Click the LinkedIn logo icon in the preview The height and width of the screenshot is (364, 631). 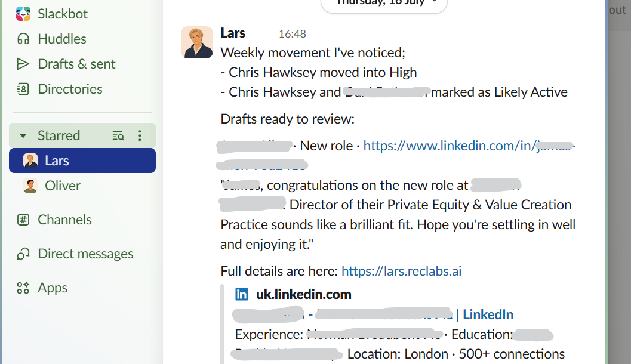[241, 294]
